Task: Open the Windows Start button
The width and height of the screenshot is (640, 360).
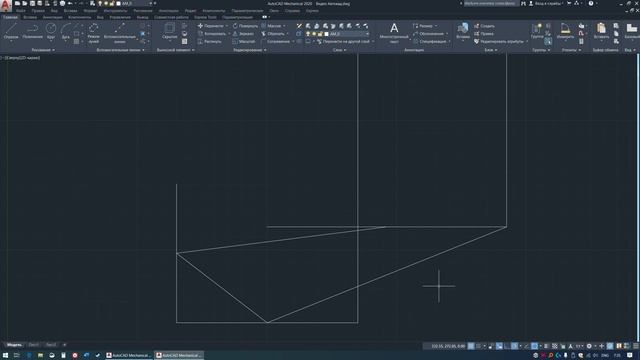Action: coord(5,356)
